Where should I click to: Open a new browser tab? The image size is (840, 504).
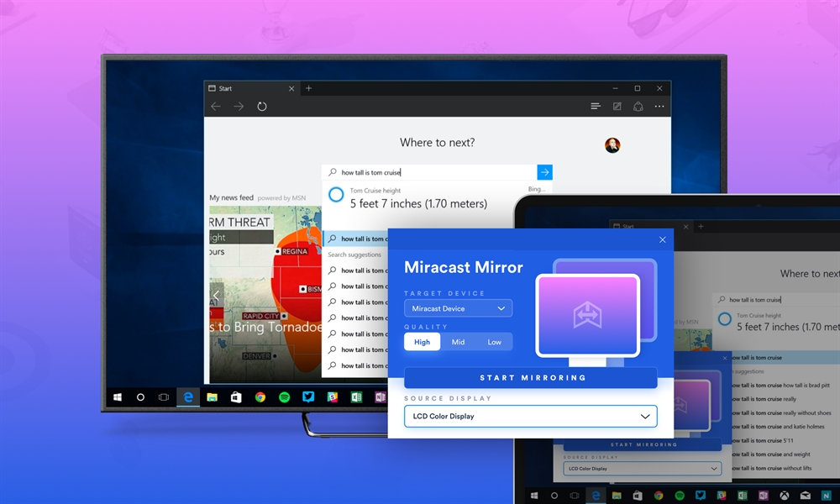click(309, 87)
